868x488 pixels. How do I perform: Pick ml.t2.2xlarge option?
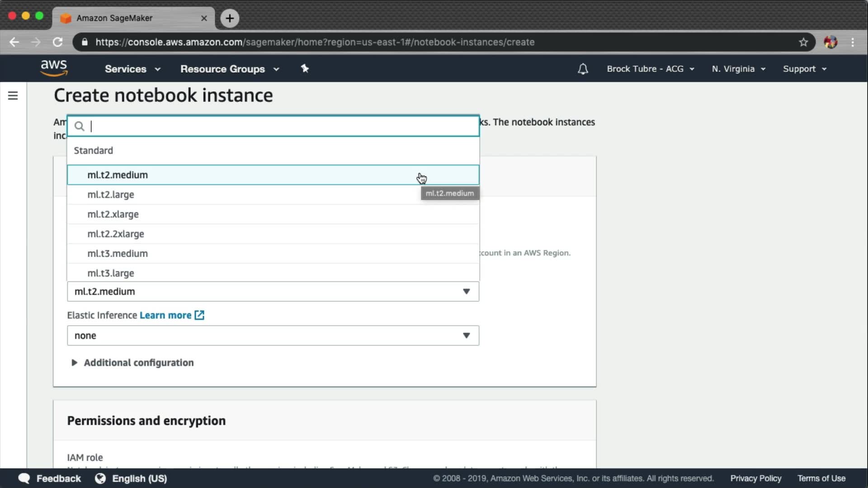[116, 234]
